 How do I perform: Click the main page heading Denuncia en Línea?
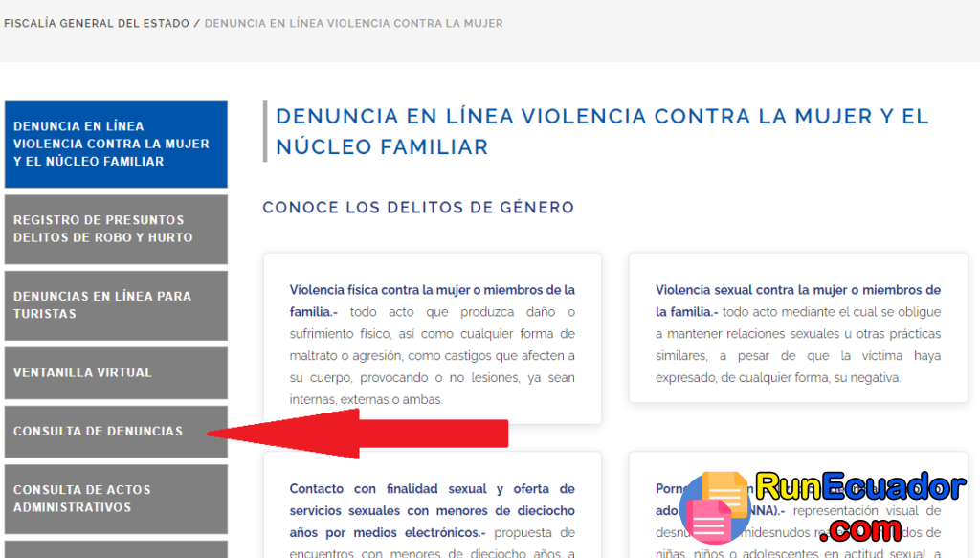point(603,131)
